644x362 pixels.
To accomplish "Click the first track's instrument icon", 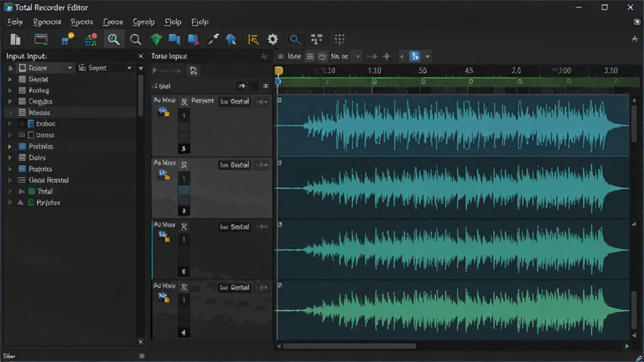I will click(x=164, y=112).
